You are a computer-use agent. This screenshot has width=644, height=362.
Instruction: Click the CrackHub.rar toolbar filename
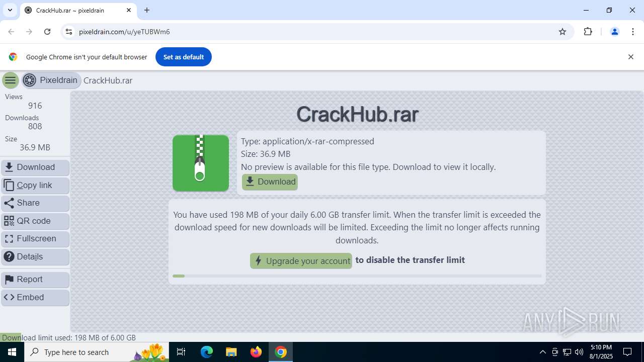pyautogui.click(x=108, y=80)
